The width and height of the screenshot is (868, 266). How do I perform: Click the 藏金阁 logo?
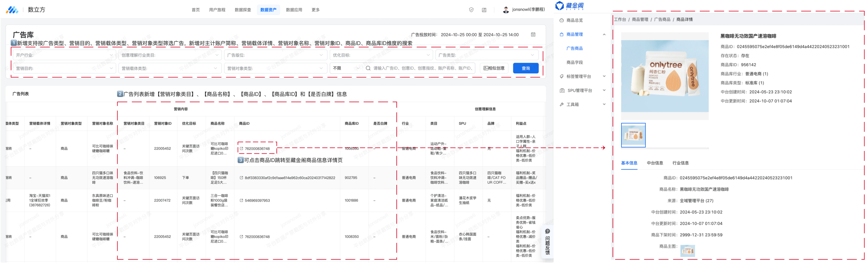click(x=569, y=6)
